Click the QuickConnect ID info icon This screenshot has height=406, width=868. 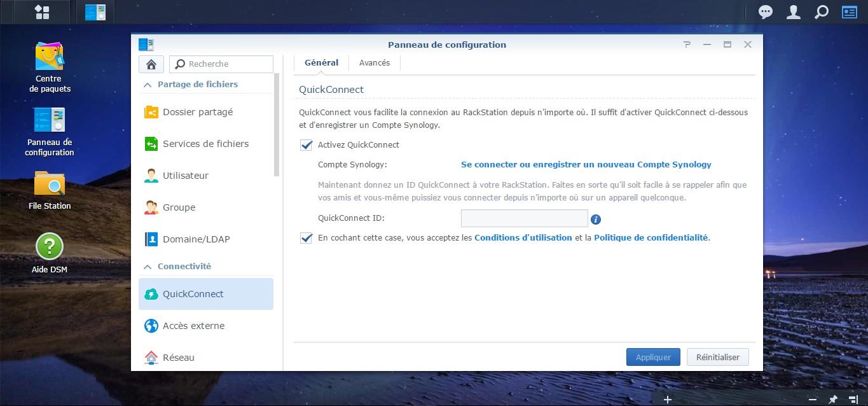pos(596,220)
